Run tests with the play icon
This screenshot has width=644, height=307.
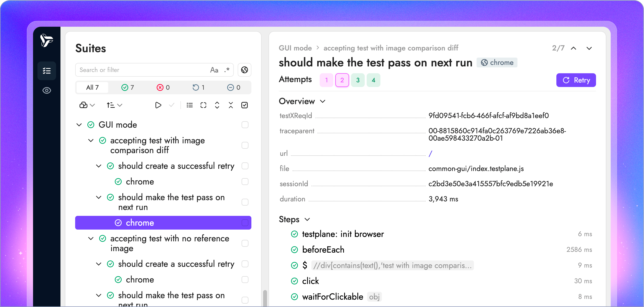[x=158, y=105]
